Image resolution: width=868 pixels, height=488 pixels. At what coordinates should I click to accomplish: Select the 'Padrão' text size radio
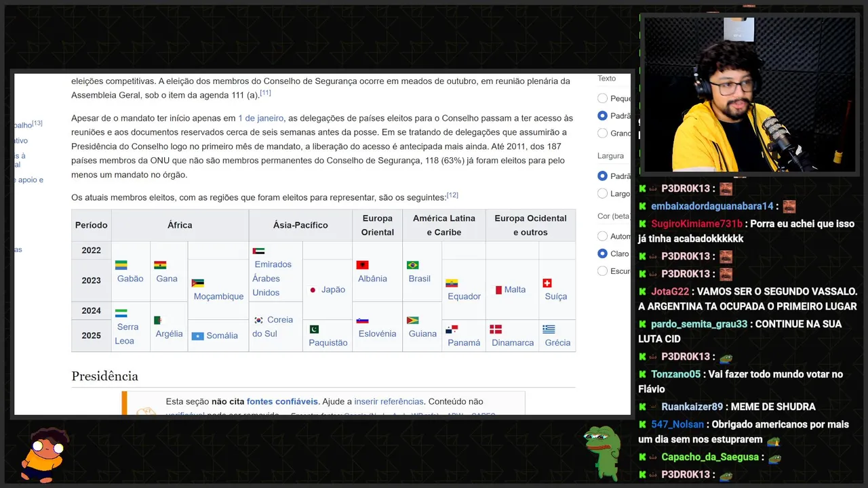pyautogui.click(x=602, y=116)
